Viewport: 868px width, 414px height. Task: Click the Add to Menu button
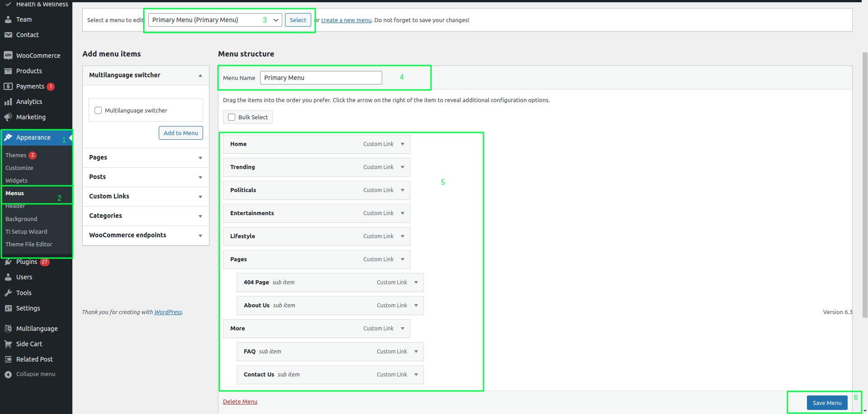(181, 133)
